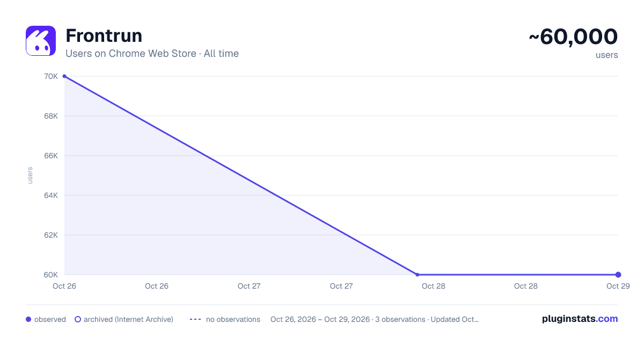
Task: Open the pluginstats.com link
Action: (x=580, y=319)
